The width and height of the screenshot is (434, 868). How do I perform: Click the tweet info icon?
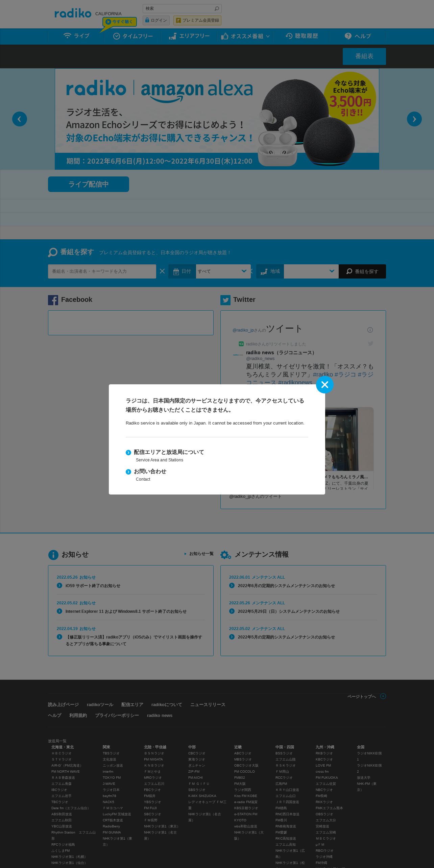tap(370, 330)
